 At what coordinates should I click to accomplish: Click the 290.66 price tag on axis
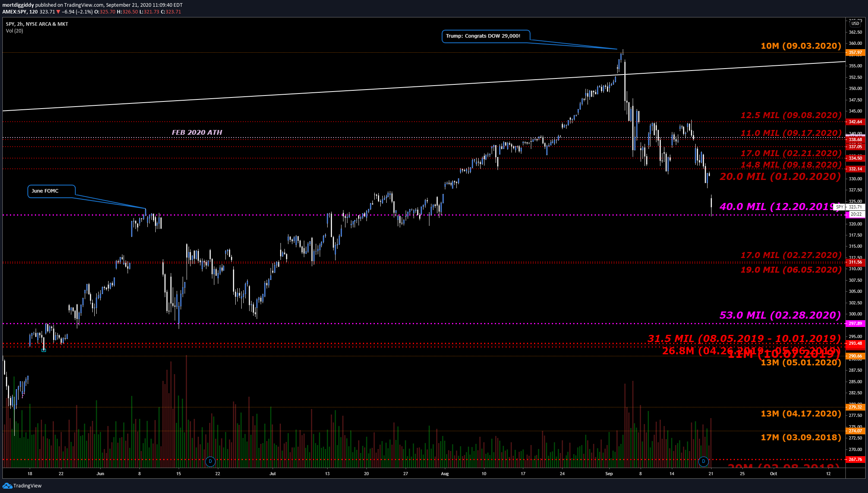pyautogui.click(x=855, y=356)
